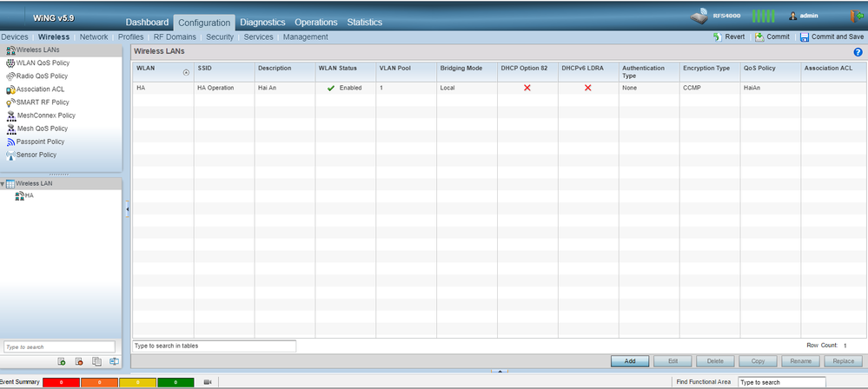Toggle DHCP Option 82 mark for HA
868x389 pixels.
click(527, 88)
